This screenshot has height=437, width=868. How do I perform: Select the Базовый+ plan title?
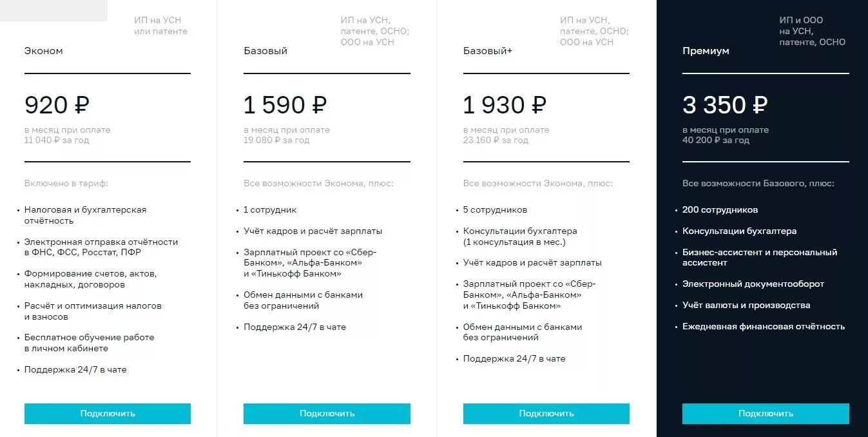[488, 51]
